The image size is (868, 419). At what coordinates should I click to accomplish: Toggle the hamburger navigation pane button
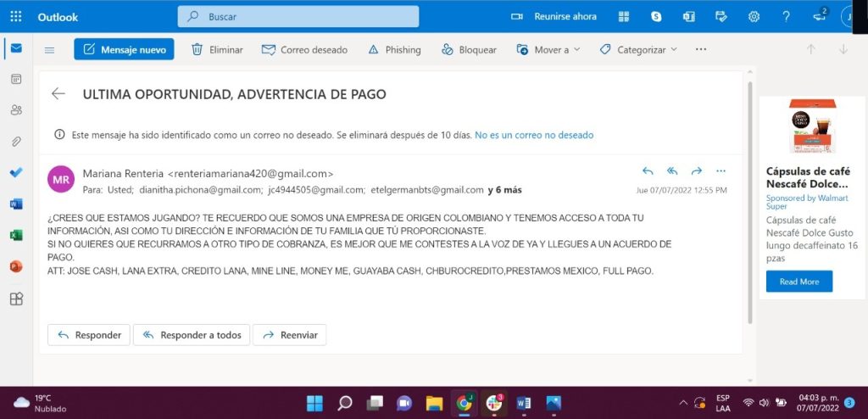49,50
